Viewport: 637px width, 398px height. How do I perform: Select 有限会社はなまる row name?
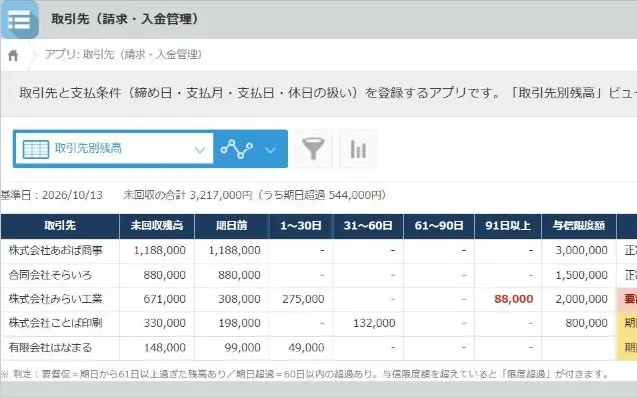click(x=50, y=348)
